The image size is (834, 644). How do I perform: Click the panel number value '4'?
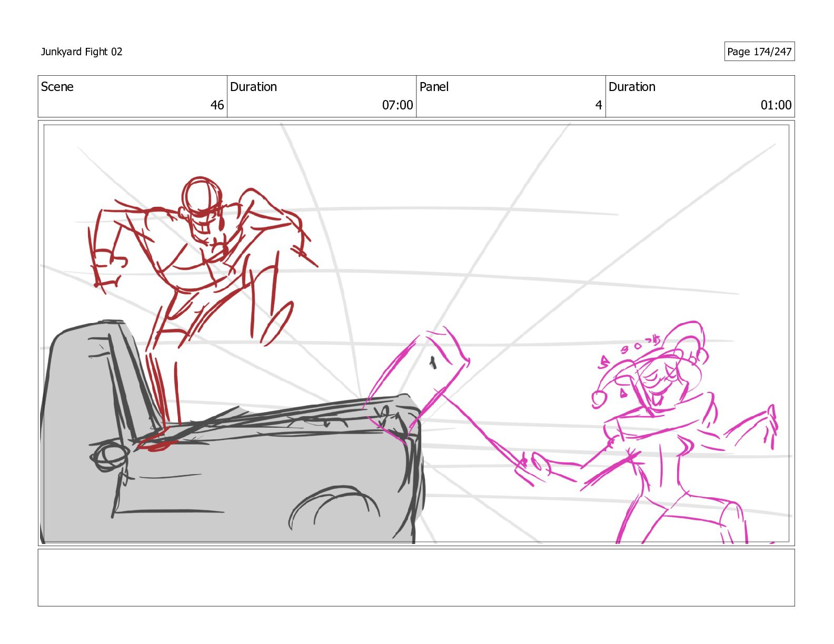pos(599,105)
